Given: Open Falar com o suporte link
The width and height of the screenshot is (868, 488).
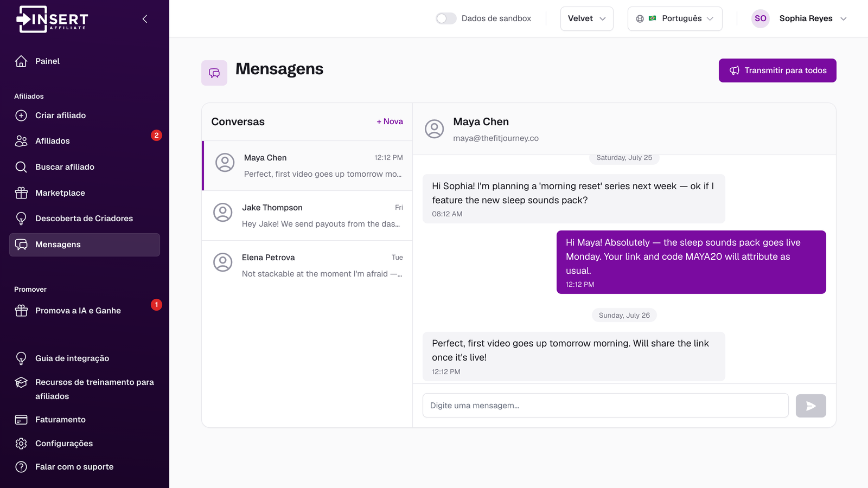Looking at the screenshot, I should click(85, 467).
